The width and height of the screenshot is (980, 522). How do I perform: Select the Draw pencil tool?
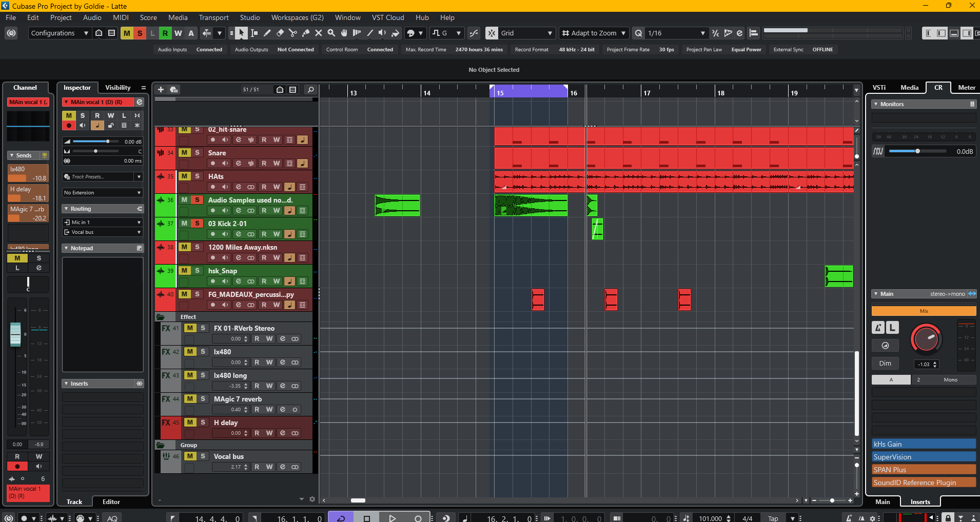coord(267,33)
